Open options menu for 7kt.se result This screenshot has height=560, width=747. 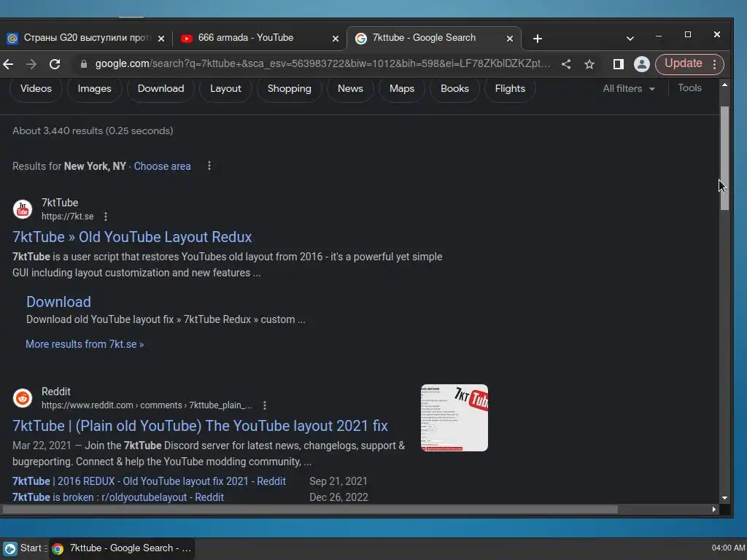point(106,217)
